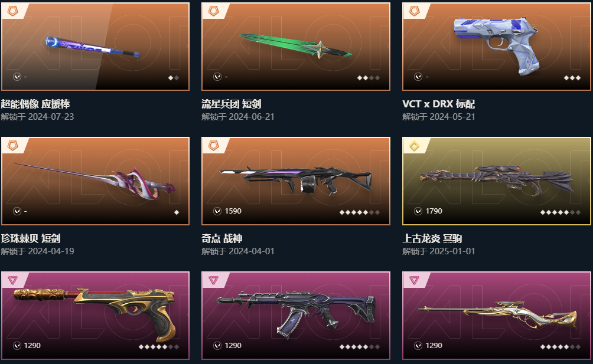This screenshot has width=593, height=364.
Task: Click the tier badge on the 奇点 战神 card
Action: (214, 146)
